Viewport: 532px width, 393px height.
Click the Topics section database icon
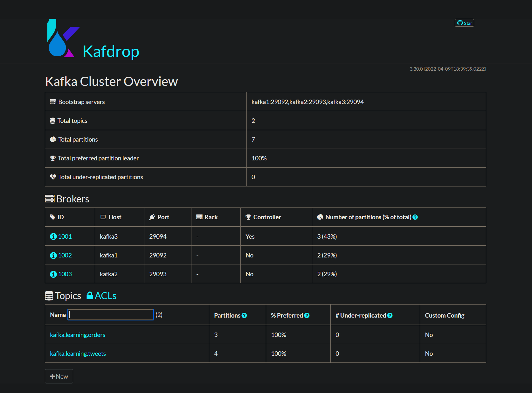point(49,296)
